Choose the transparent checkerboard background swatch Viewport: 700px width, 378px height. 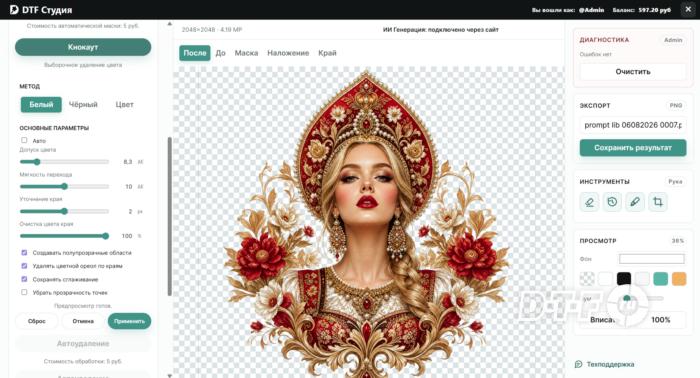(x=587, y=279)
